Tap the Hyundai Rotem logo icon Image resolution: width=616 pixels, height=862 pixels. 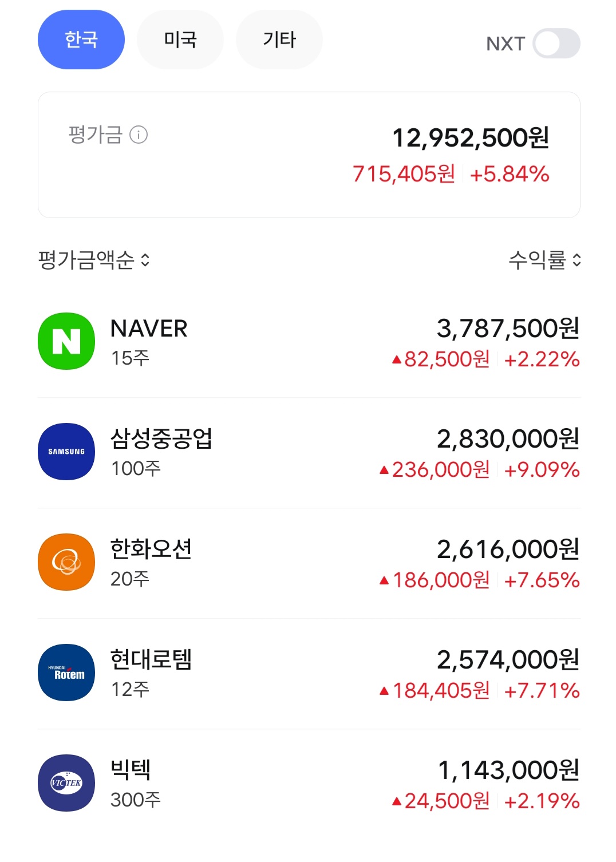tap(66, 673)
